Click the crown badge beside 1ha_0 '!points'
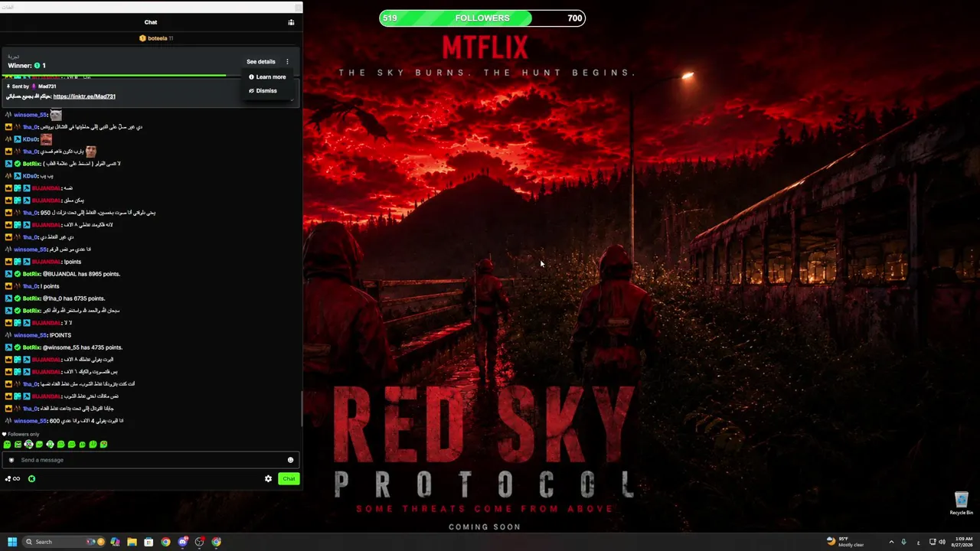 pyautogui.click(x=8, y=286)
